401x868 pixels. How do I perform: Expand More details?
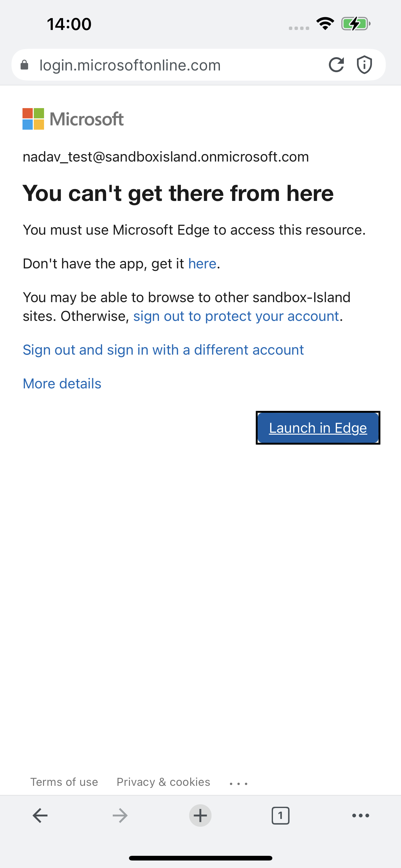tap(62, 383)
